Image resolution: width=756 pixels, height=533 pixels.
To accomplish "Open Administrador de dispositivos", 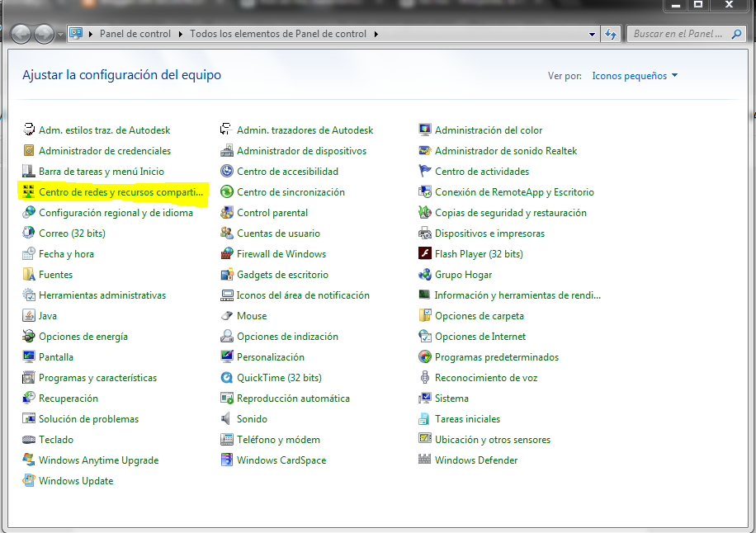I will point(301,151).
